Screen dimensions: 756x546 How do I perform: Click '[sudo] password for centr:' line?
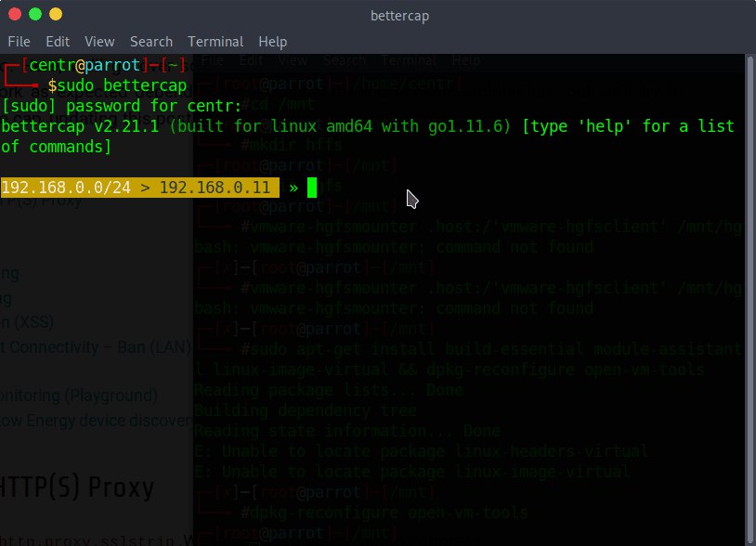coord(122,106)
